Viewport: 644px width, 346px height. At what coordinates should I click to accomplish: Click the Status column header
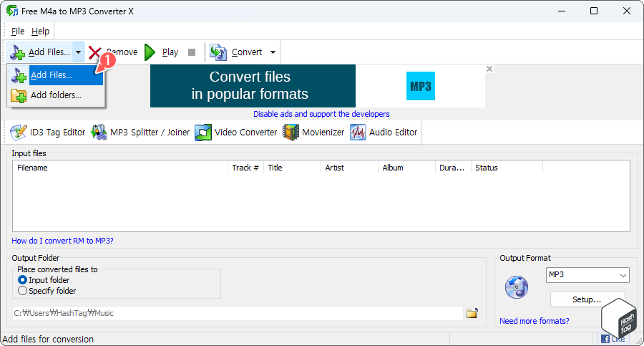507,168
